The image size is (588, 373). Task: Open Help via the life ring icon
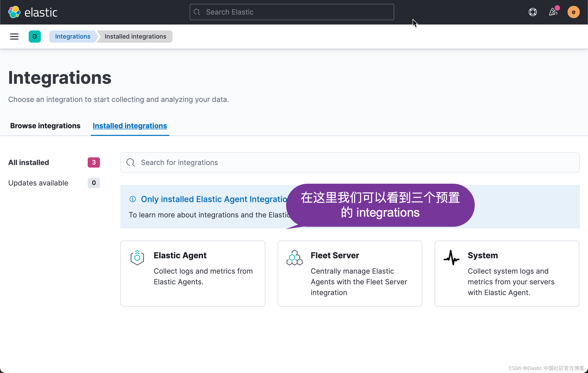coord(532,12)
